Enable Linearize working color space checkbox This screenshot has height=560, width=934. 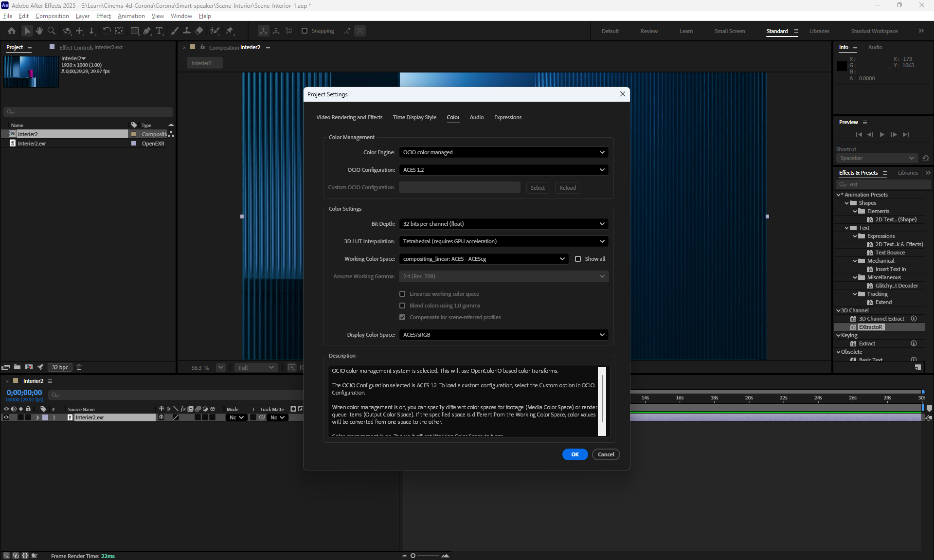(402, 294)
